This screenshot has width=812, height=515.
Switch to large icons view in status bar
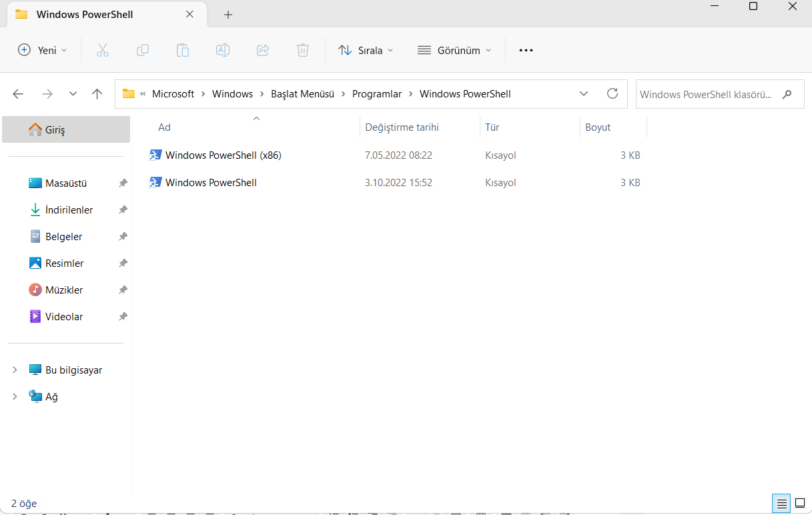coord(800,503)
